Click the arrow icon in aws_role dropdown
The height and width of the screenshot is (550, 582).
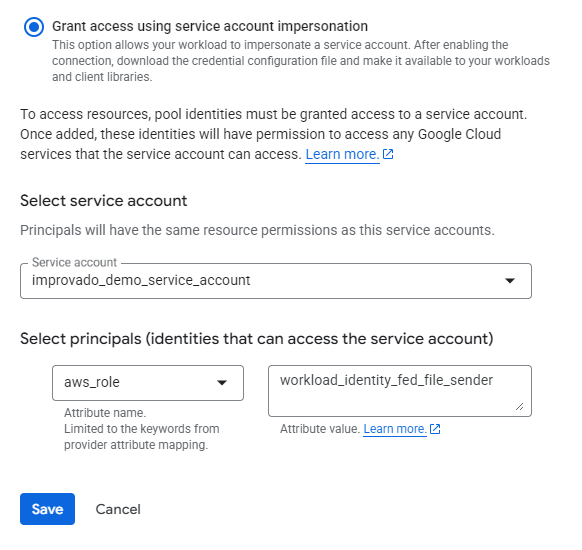[x=222, y=383]
